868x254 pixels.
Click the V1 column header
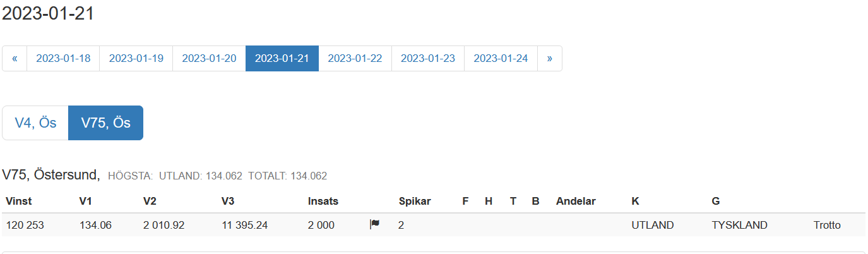point(86,202)
